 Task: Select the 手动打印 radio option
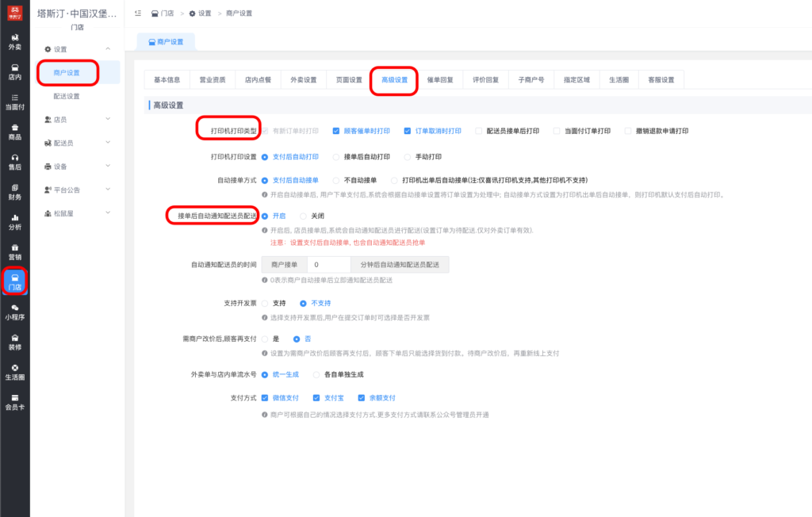[407, 155]
